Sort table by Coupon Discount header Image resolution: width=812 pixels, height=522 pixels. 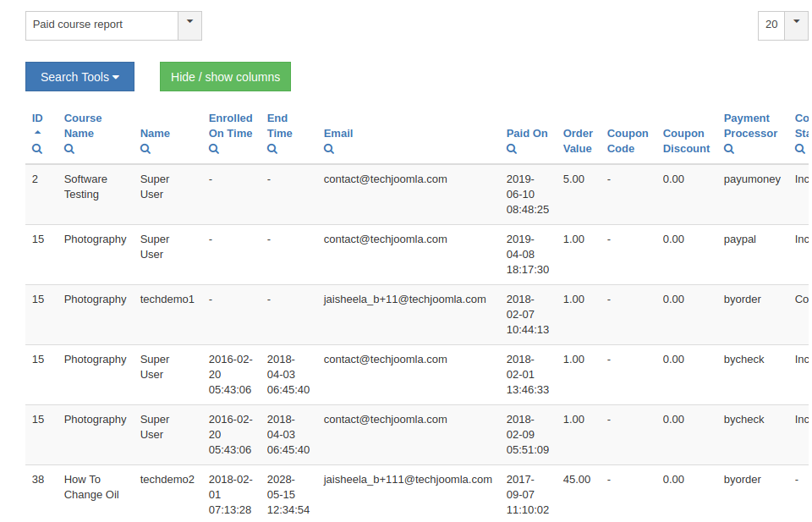click(686, 140)
